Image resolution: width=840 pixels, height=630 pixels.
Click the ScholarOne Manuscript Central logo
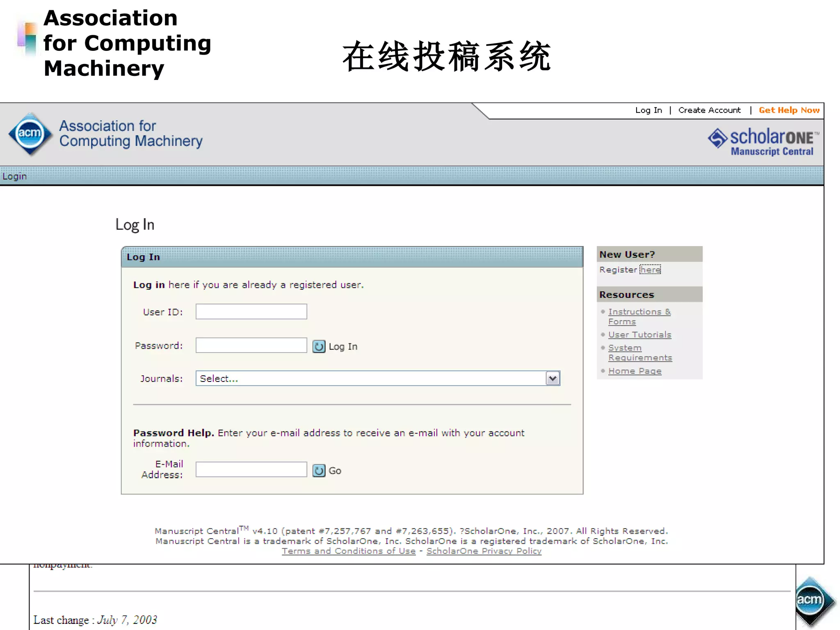coord(763,142)
